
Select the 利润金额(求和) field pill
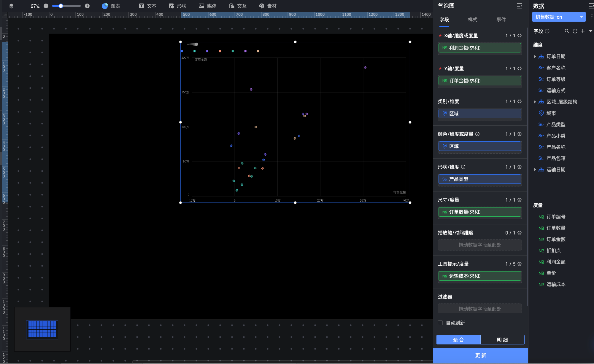click(x=480, y=48)
